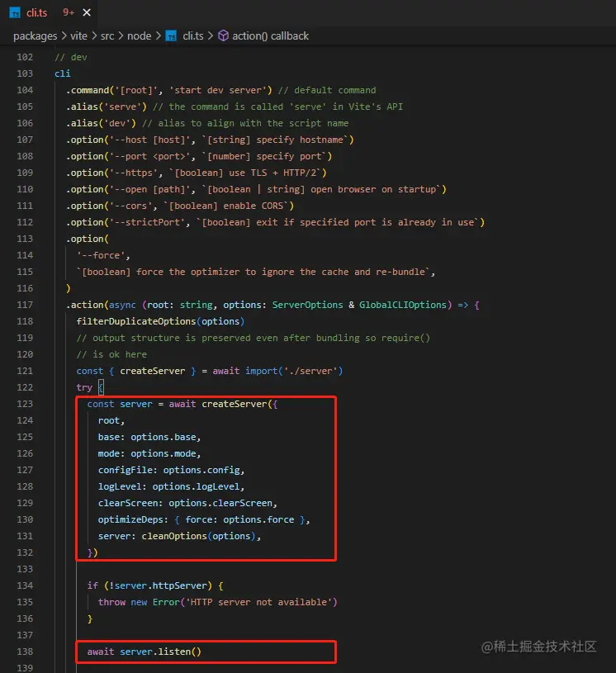Expand chevron after 'cli.ts' breadcrumb

[x=211, y=36]
